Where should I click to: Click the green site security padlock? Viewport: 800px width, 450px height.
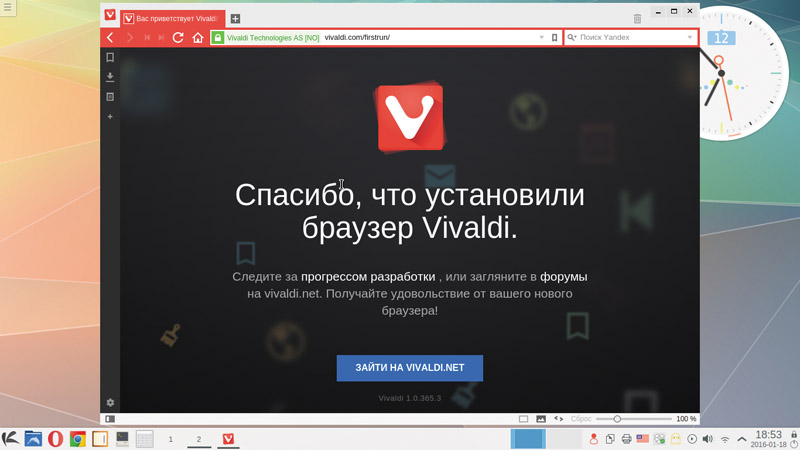coord(218,37)
